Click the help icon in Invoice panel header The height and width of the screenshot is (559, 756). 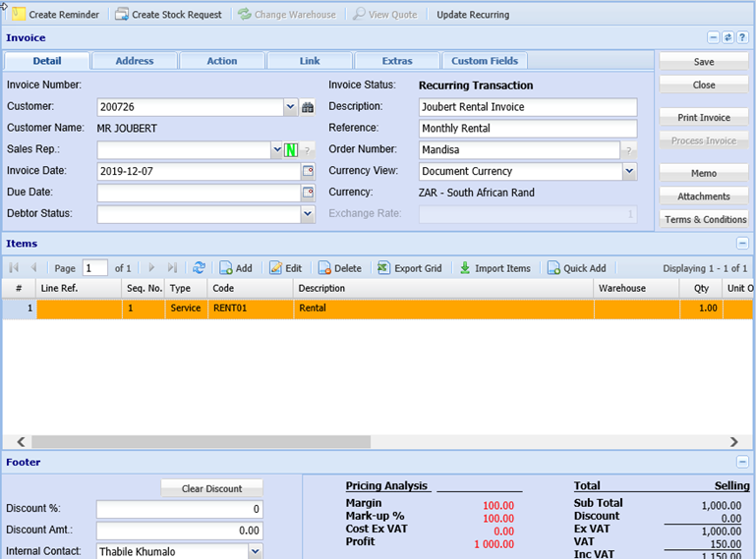tap(742, 37)
